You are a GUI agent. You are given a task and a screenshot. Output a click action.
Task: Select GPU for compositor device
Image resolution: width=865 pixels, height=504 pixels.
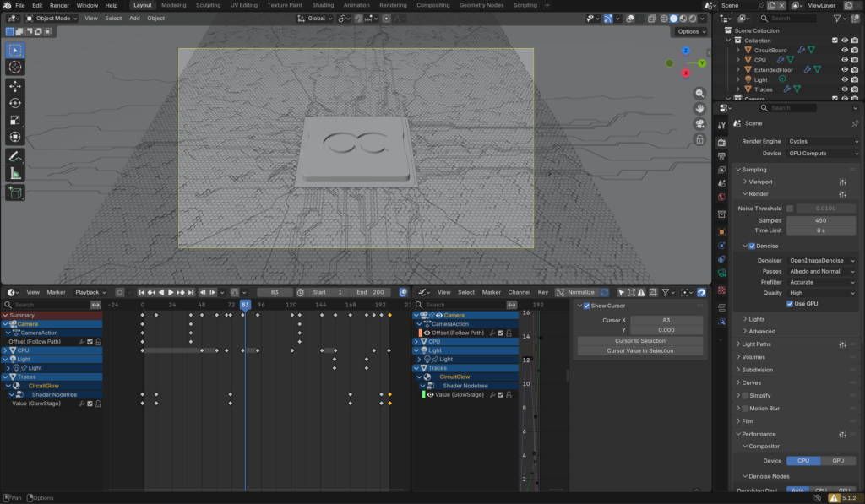point(837,461)
